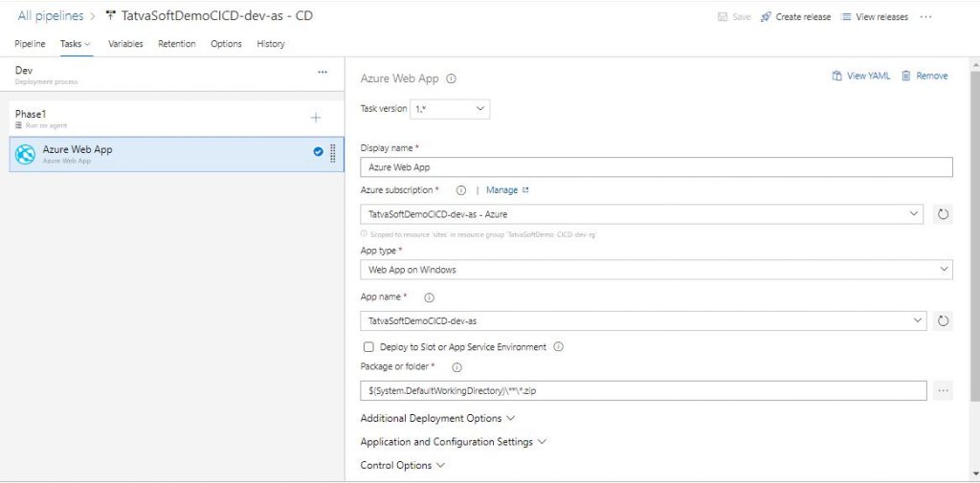This screenshot has height=483, width=980.
Task: Click the release pipeline icon beside the title
Action: 111,16
